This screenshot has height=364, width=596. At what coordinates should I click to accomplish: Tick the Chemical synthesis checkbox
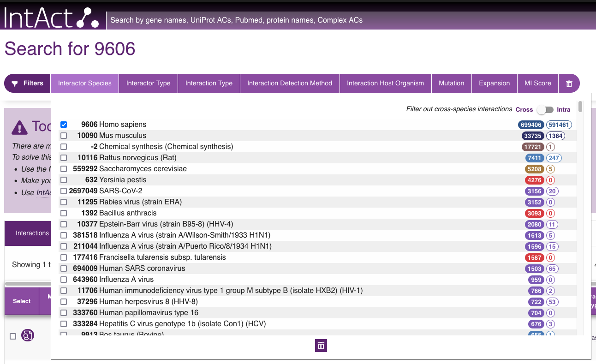pyautogui.click(x=64, y=147)
